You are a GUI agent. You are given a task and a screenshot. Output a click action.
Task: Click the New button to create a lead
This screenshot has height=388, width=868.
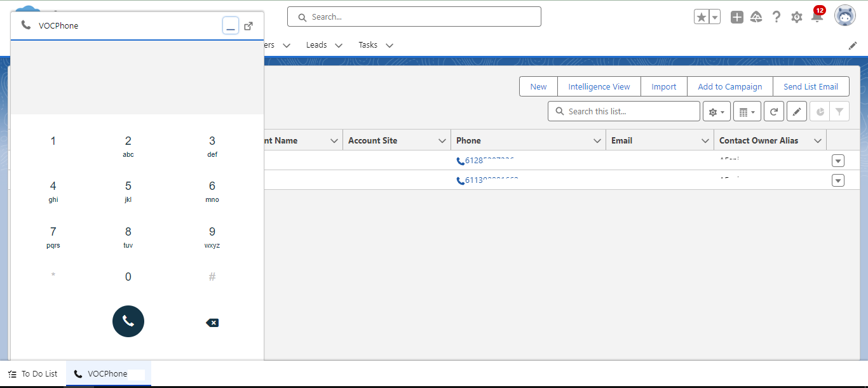[538, 86]
